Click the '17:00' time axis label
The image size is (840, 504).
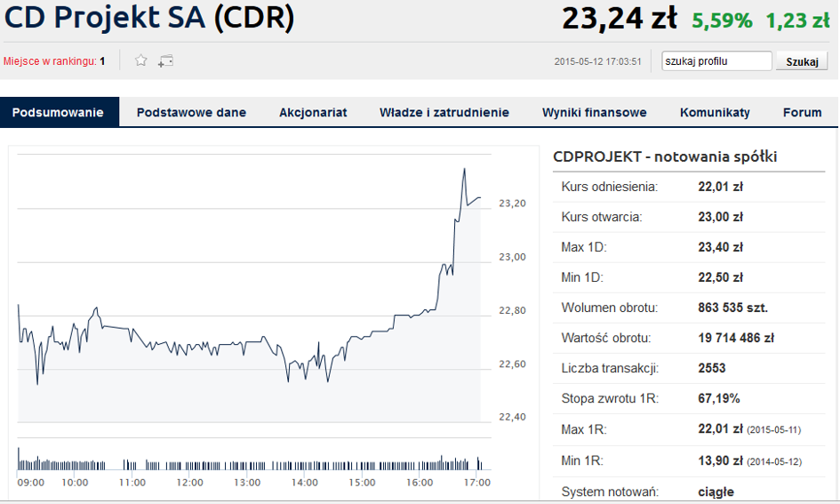tap(476, 483)
